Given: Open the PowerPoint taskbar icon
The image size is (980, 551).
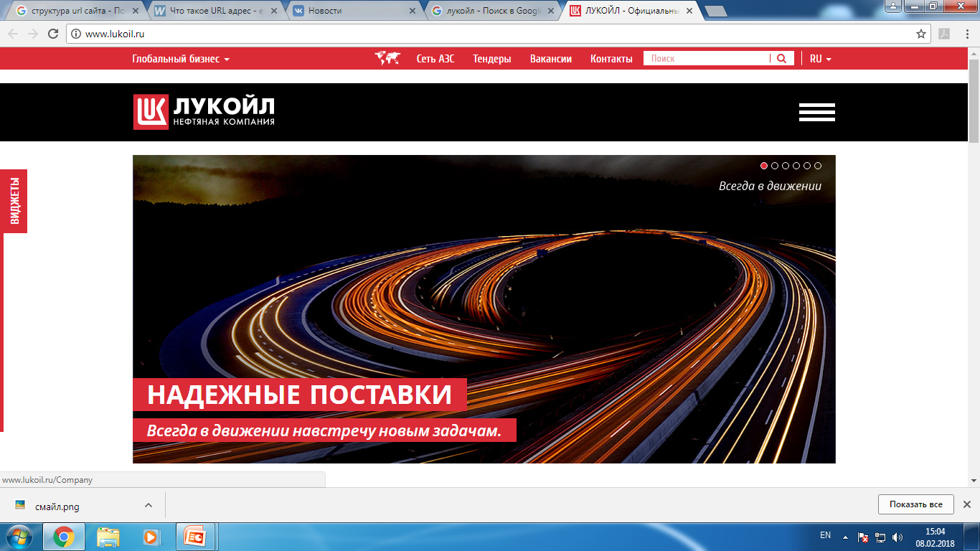Looking at the screenshot, I should [195, 537].
